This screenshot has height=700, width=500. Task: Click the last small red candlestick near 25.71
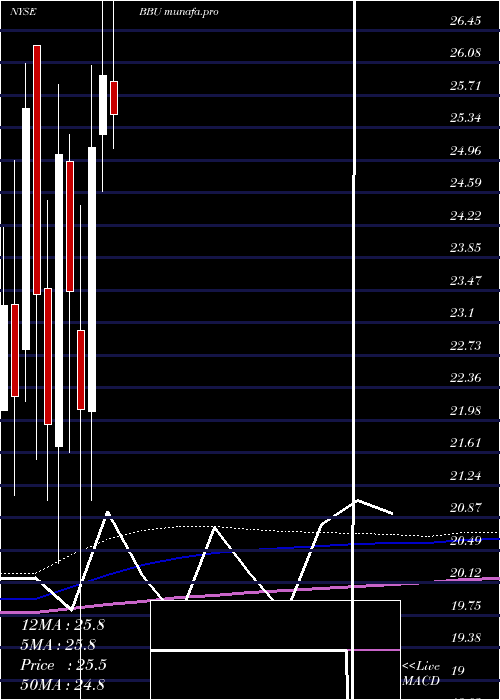pos(114,98)
